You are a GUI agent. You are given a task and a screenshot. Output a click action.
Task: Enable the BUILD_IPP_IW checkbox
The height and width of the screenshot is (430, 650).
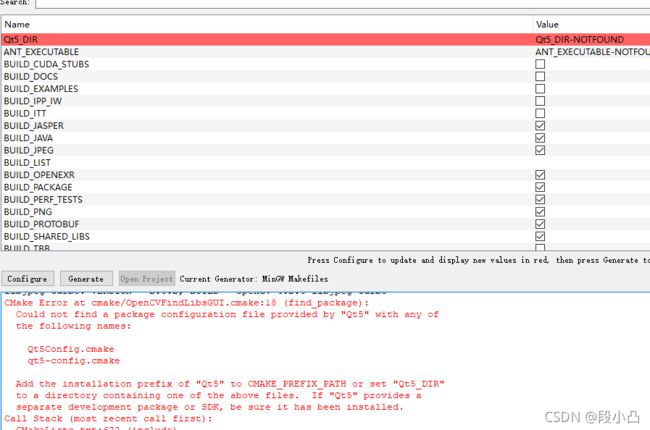point(540,101)
